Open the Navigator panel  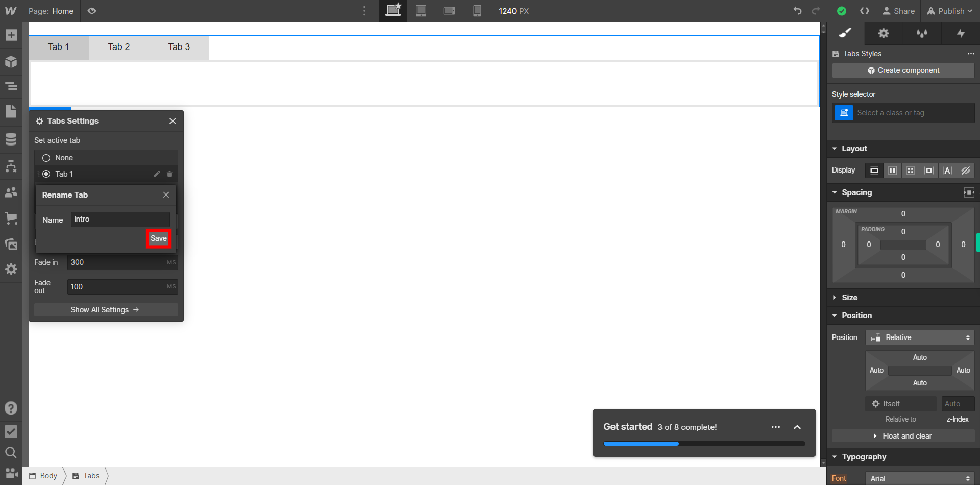pyautogui.click(x=11, y=86)
